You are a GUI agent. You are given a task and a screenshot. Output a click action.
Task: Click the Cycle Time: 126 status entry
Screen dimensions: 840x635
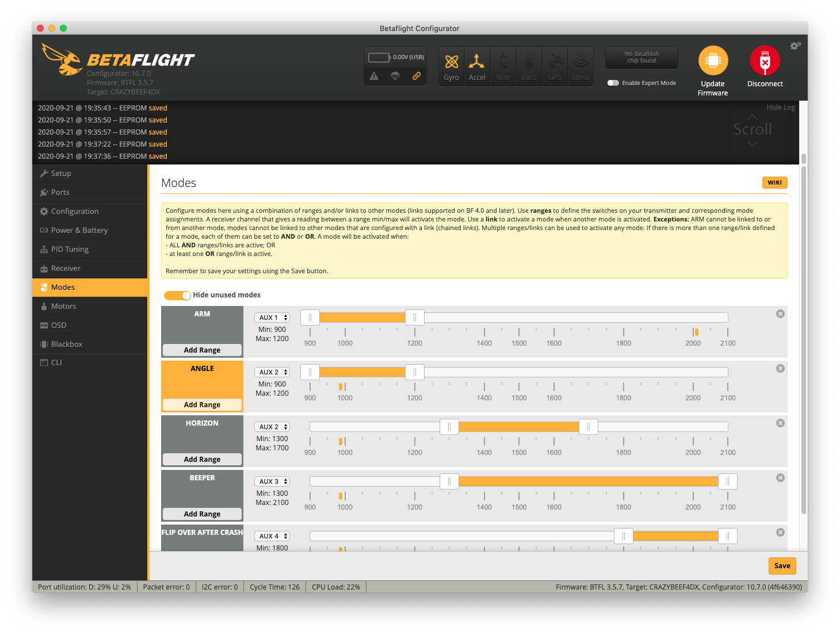274,587
